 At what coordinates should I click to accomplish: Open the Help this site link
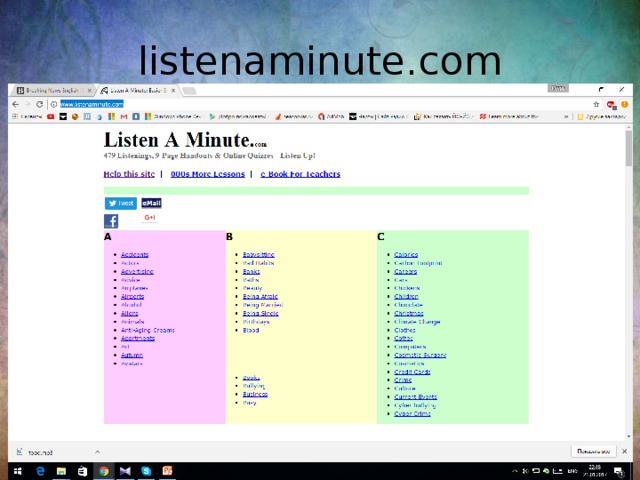(129, 174)
